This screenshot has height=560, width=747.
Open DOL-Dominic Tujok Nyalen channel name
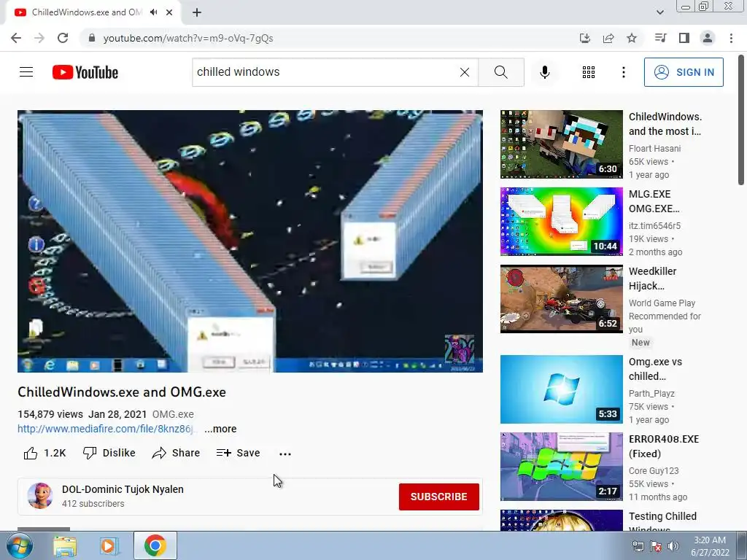click(123, 489)
